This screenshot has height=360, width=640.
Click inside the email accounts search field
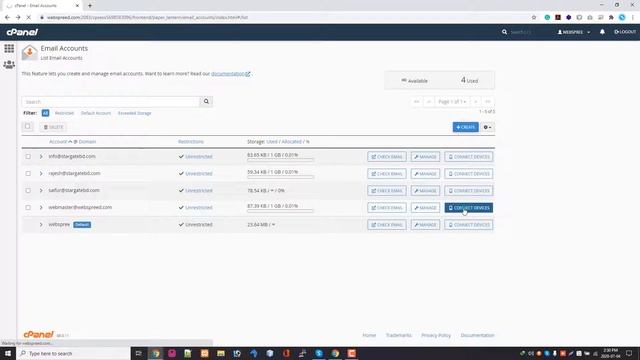pos(111,102)
